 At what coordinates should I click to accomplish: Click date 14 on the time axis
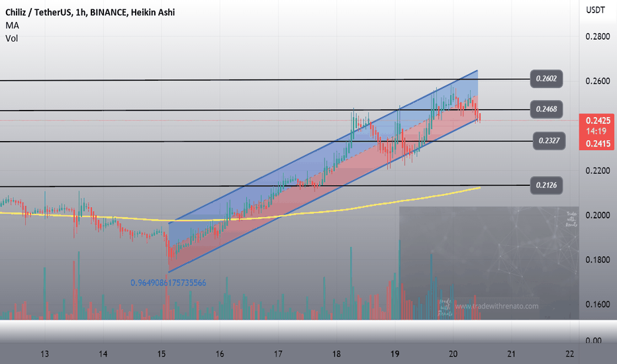[103, 354]
